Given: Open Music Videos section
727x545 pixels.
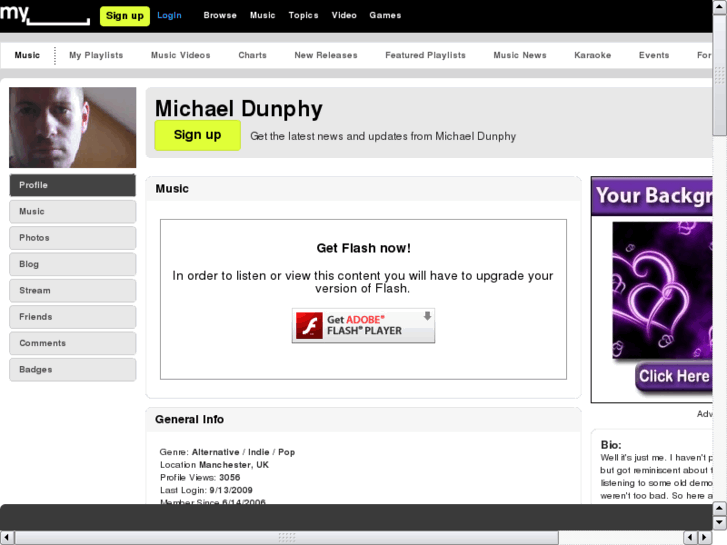Looking at the screenshot, I should [180, 55].
